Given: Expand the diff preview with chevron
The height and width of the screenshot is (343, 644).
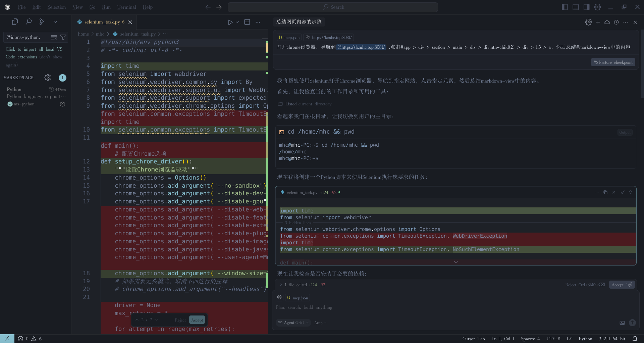Looking at the screenshot, I should pos(455,262).
